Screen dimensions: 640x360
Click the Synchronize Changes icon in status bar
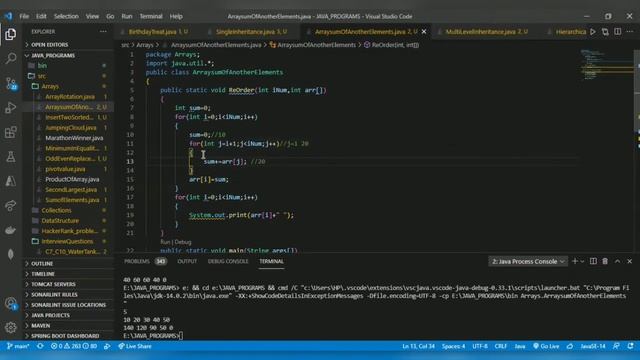[x=40, y=346]
